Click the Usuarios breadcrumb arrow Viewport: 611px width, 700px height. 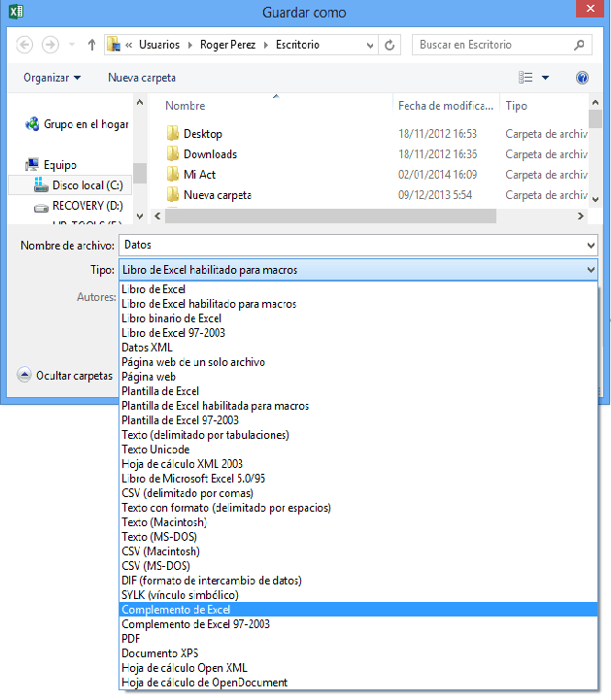(190, 45)
